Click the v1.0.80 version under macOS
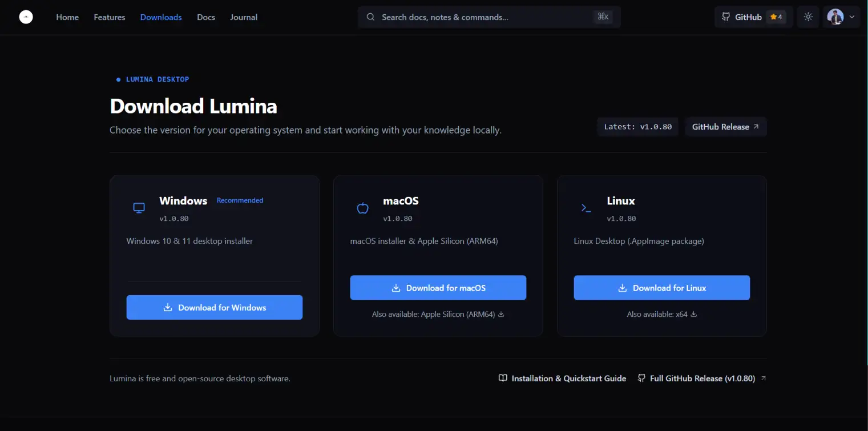 (x=398, y=219)
